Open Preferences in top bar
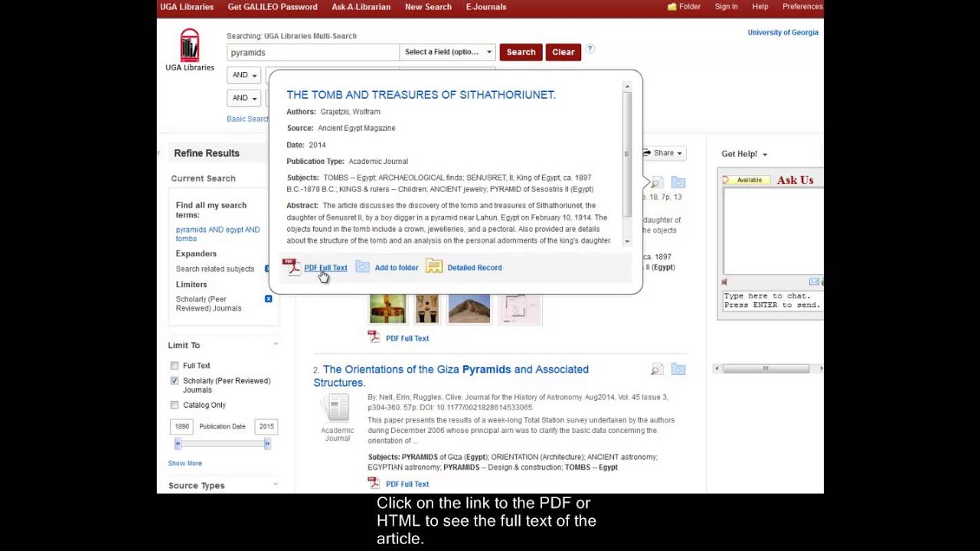This screenshot has width=980, height=551. pos(802,7)
